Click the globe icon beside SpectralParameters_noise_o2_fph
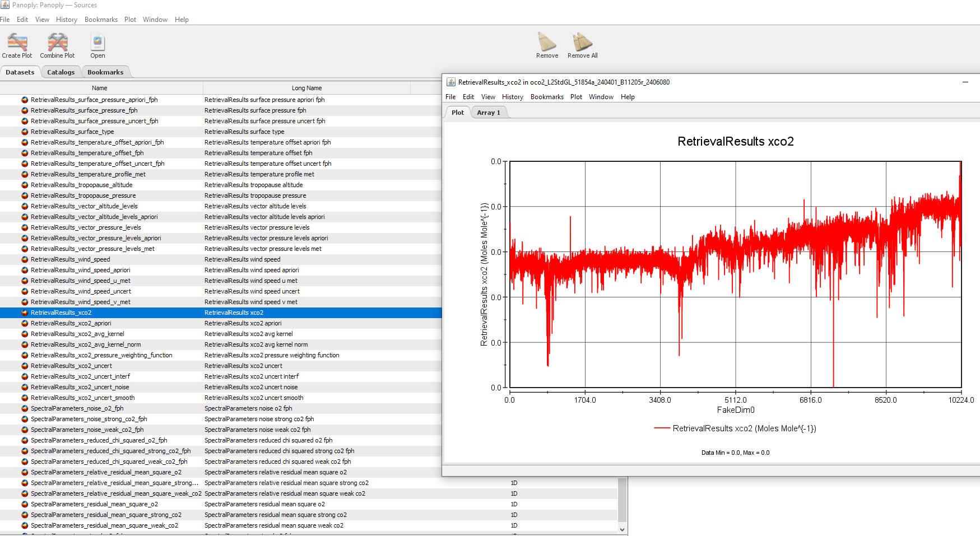This screenshot has height=536, width=980. [25, 408]
